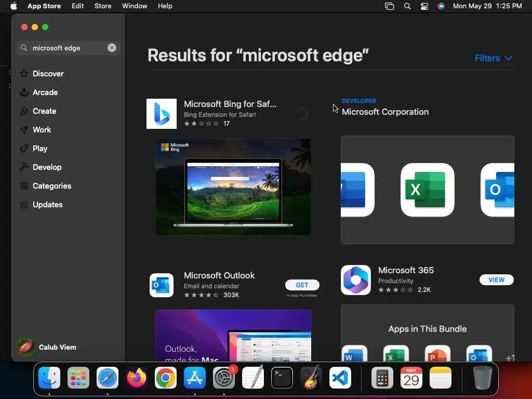Viewport: 532px width, 399px height.
Task: Open Calub Viem account profile
Action: pyautogui.click(x=46, y=347)
